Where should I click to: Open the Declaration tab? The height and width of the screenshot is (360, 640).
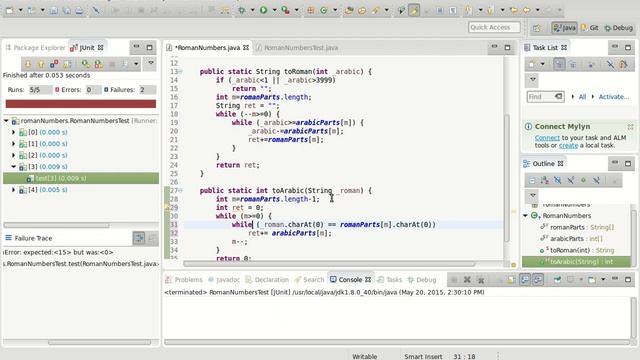(267, 280)
